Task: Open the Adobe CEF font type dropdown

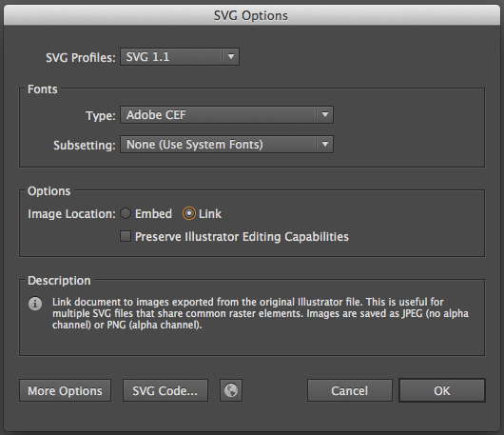Action: pos(226,114)
